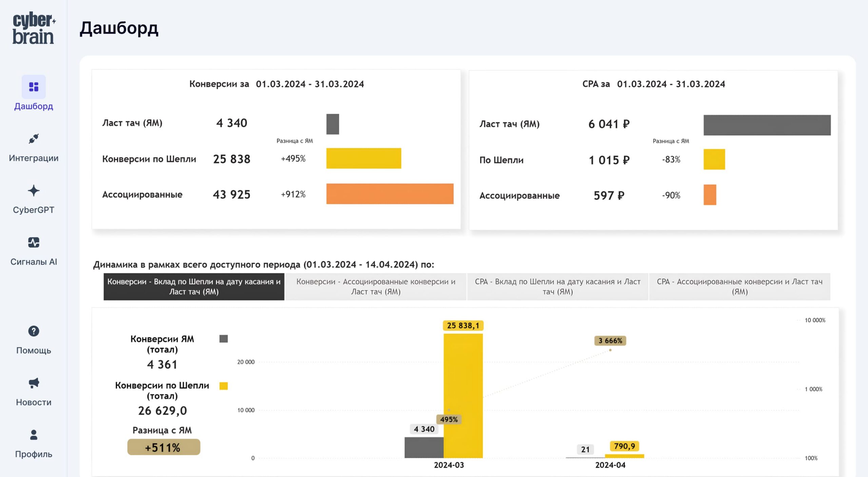Open Профиль user icon
868x477 pixels.
[34, 435]
